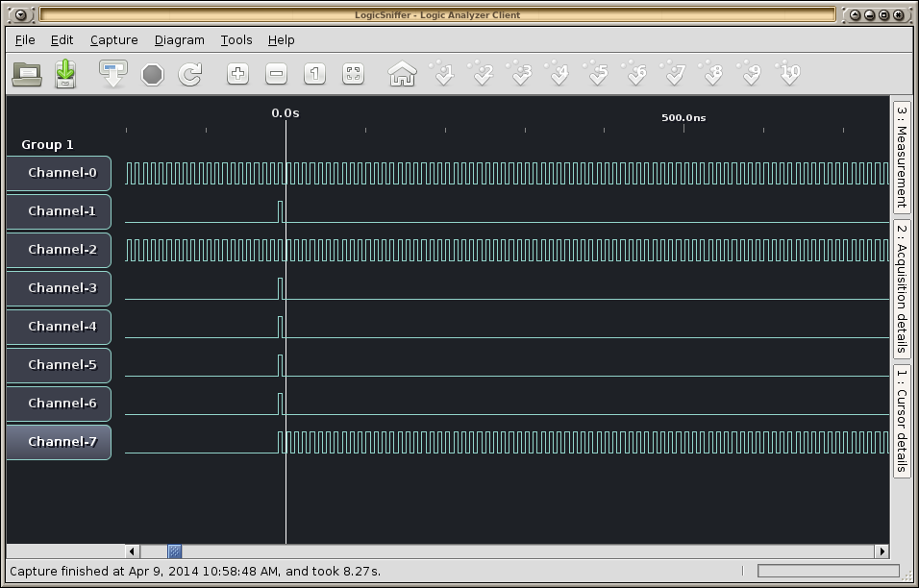Open the File menu
Screen dimensions: 919x588
click(25, 39)
